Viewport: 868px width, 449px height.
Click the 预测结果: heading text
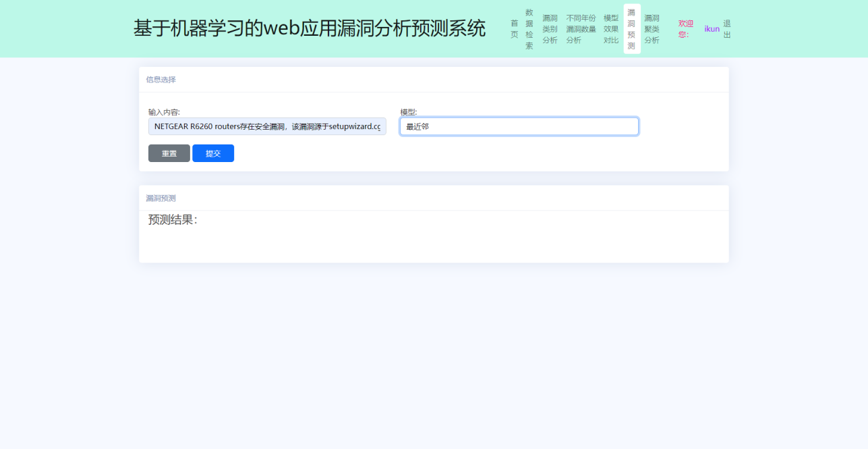click(173, 220)
